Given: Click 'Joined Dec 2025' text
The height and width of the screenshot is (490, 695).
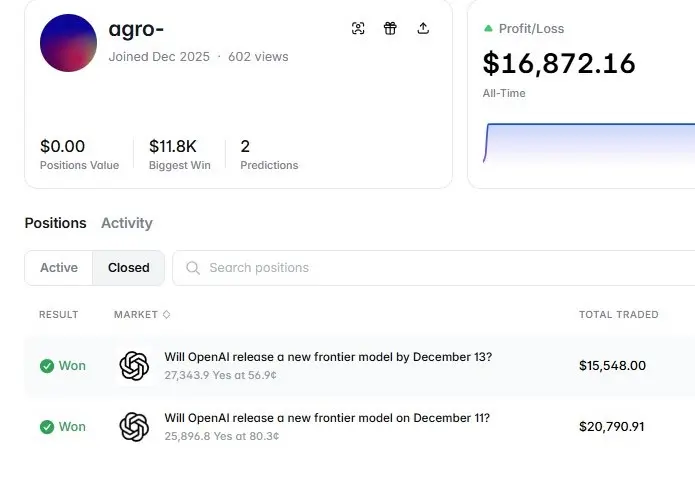Looking at the screenshot, I should 159,57.
